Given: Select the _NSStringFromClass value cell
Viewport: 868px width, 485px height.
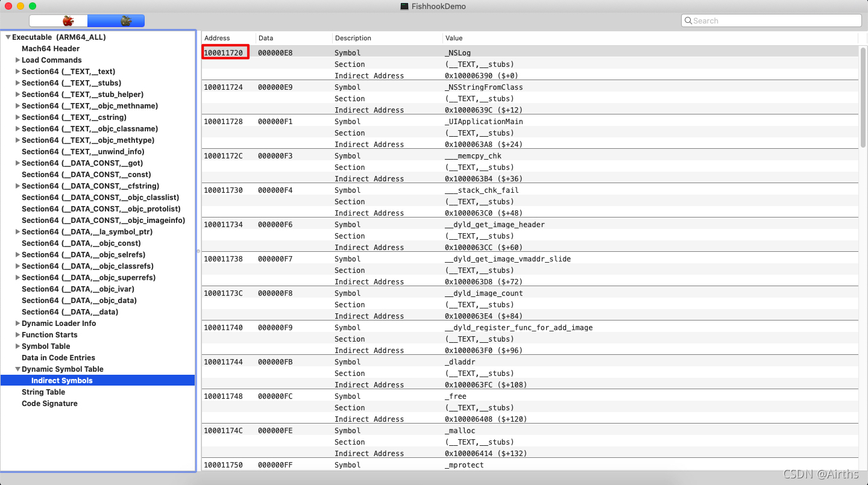Looking at the screenshot, I should click(484, 87).
